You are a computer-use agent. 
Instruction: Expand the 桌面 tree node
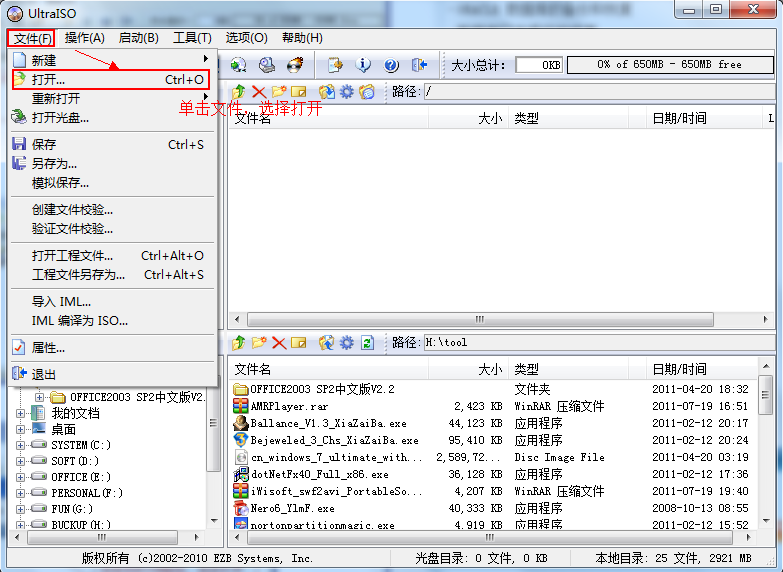tap(20, 430)
